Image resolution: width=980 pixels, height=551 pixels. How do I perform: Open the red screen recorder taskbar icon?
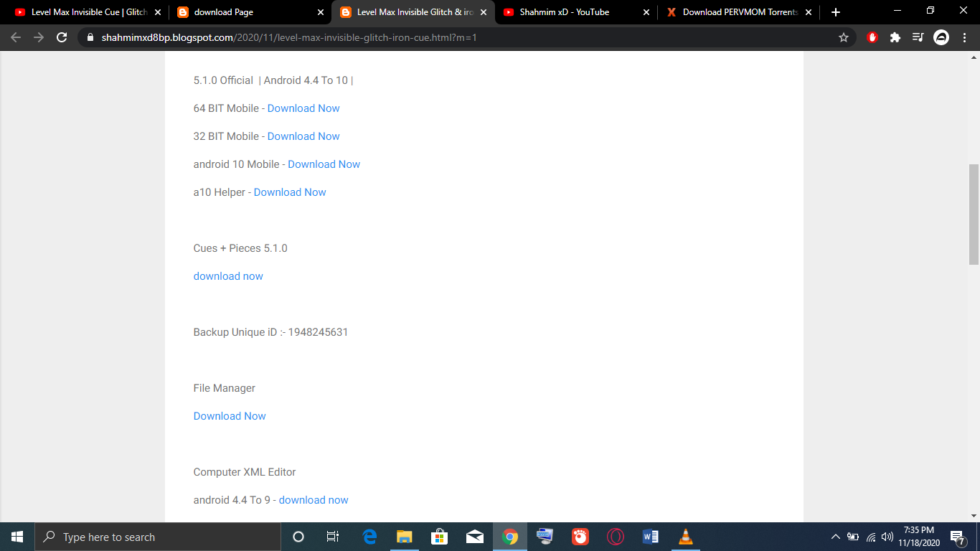click(580, 537)
